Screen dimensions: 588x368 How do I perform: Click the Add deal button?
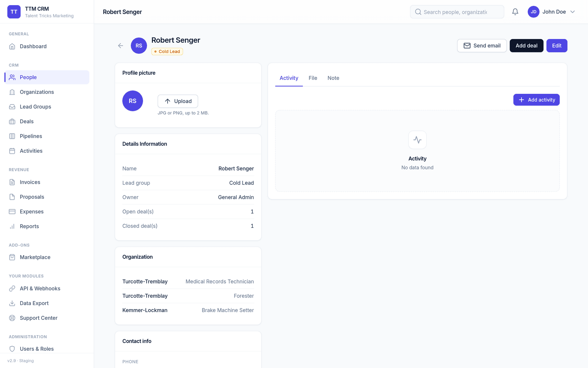pos(526,46)
